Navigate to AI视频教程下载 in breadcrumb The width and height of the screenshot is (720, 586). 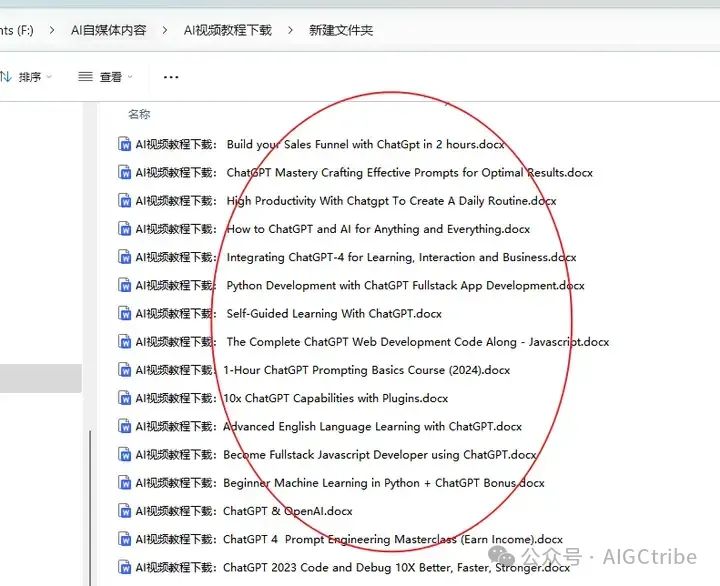228,30
